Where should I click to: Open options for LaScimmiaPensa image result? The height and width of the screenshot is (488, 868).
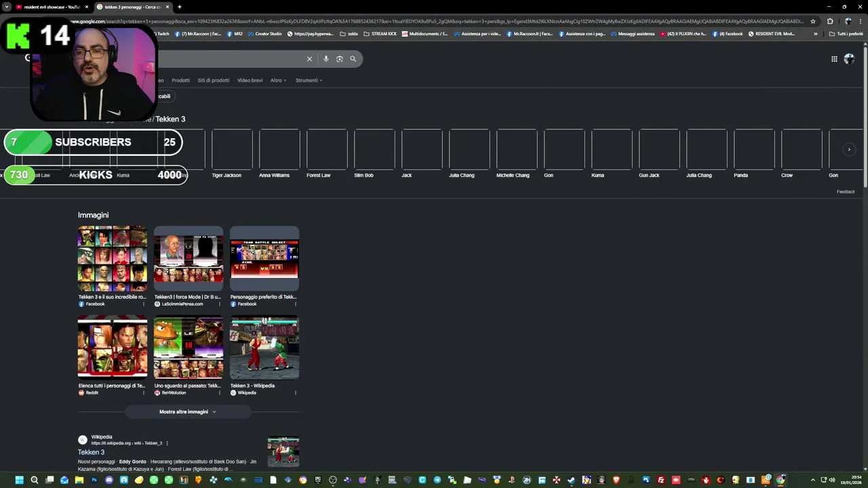219,304
